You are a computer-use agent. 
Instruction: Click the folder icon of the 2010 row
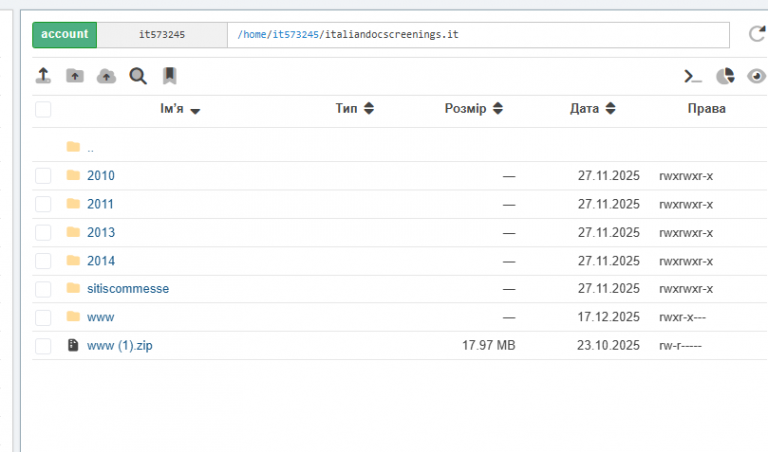click(x=73, y=175)
